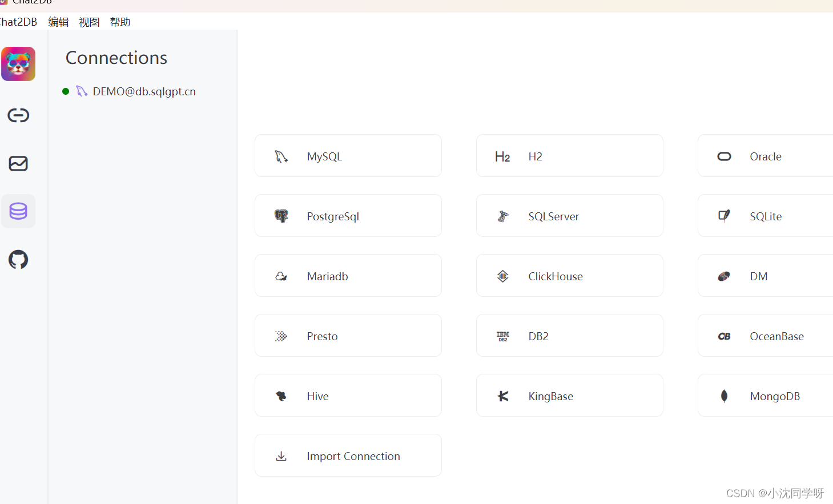This screenshot has width=833, height=504.
Task: Open the Chat2DB menu
Action: click(x=18, y=22)
